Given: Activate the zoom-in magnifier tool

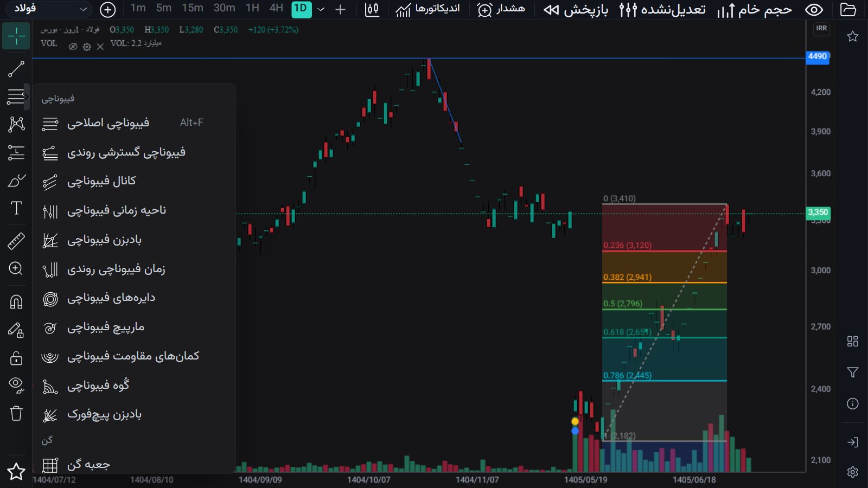Looking at the screenshot, I should (x=16, y=269).
